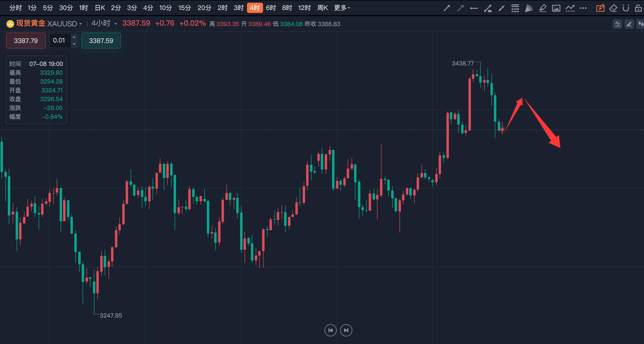This screenshot has height=344, width=644.
Task: Open the 4小时 interval dropdown
Action: [115, 24]
